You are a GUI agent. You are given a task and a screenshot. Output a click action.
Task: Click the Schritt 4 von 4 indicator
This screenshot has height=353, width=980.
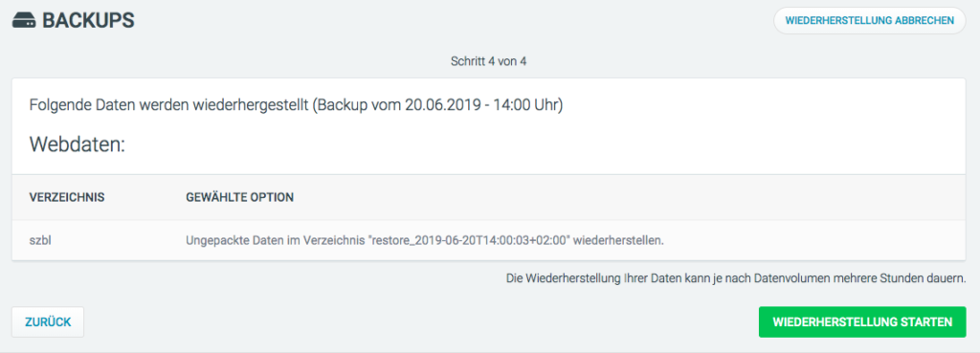click(490, 61)
